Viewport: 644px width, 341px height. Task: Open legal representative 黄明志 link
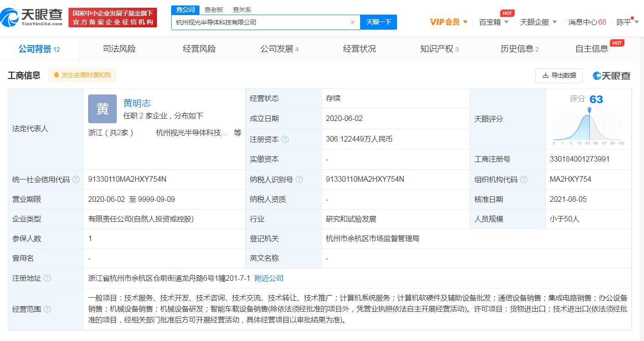pyautogui.click(x=137, y=103)
